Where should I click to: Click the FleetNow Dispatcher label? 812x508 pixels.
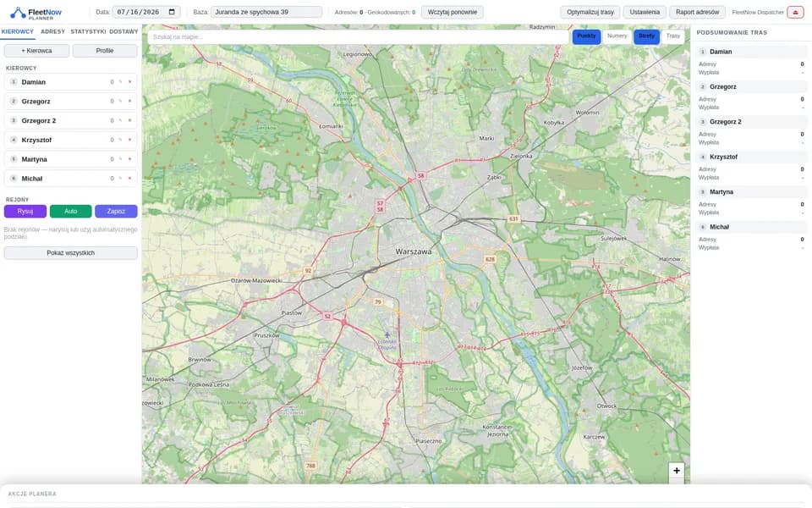tap(758, 12)
